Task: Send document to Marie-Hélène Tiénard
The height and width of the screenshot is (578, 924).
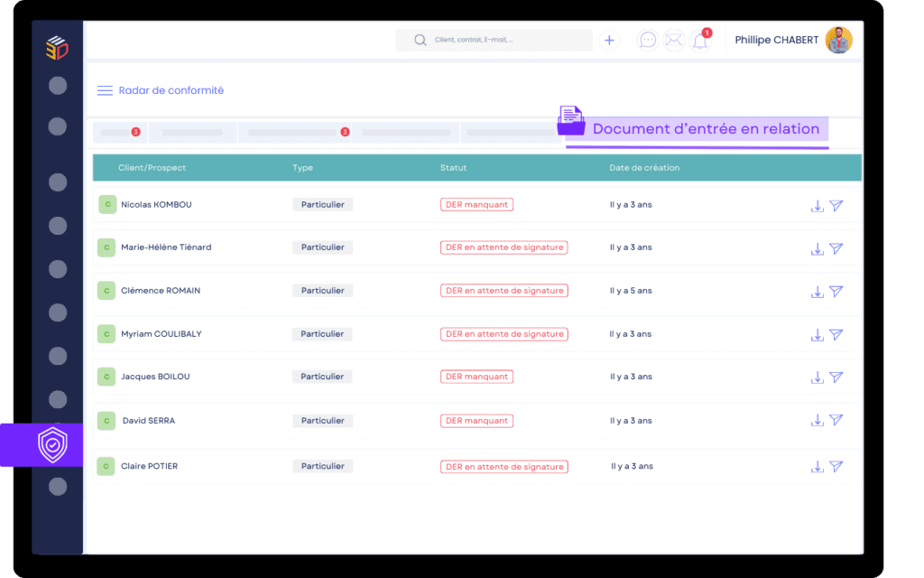Action: pos(836,248)
